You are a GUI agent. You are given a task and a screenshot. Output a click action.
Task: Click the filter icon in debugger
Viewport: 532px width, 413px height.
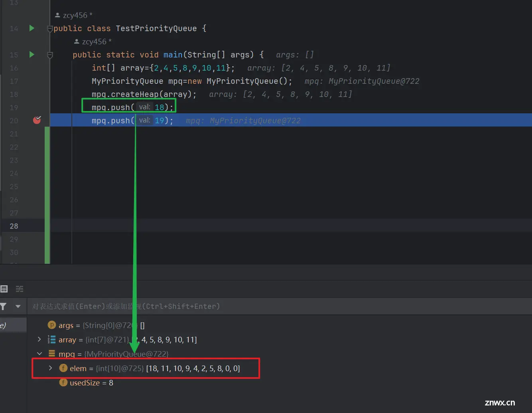pos(3,306)
